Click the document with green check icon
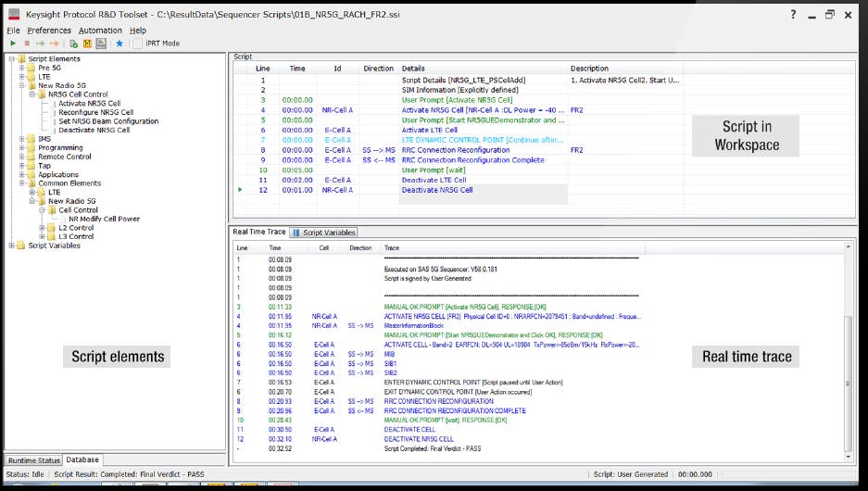The height and width of the screenshot is (491, 868). click(73, 44)
